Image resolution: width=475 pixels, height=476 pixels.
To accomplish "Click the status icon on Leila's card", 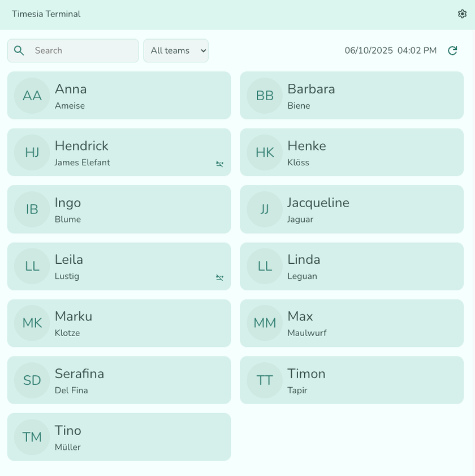I will click(219, 278).
